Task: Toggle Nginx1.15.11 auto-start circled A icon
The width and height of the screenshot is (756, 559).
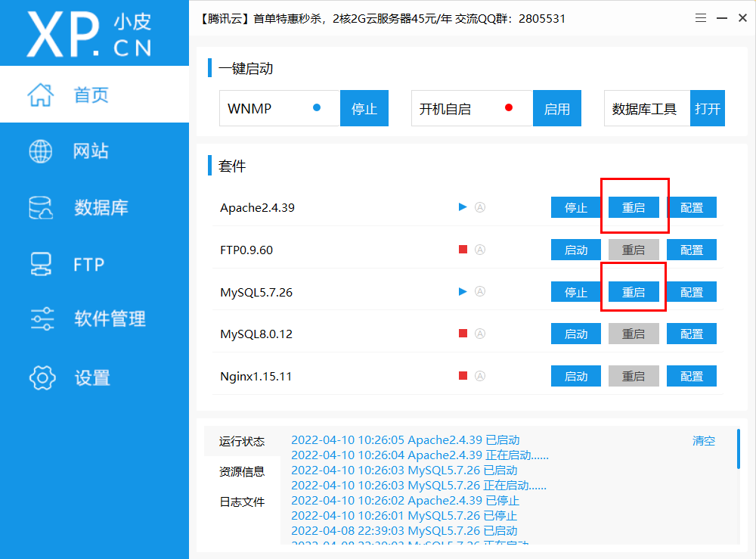Action: coord(480,376)
